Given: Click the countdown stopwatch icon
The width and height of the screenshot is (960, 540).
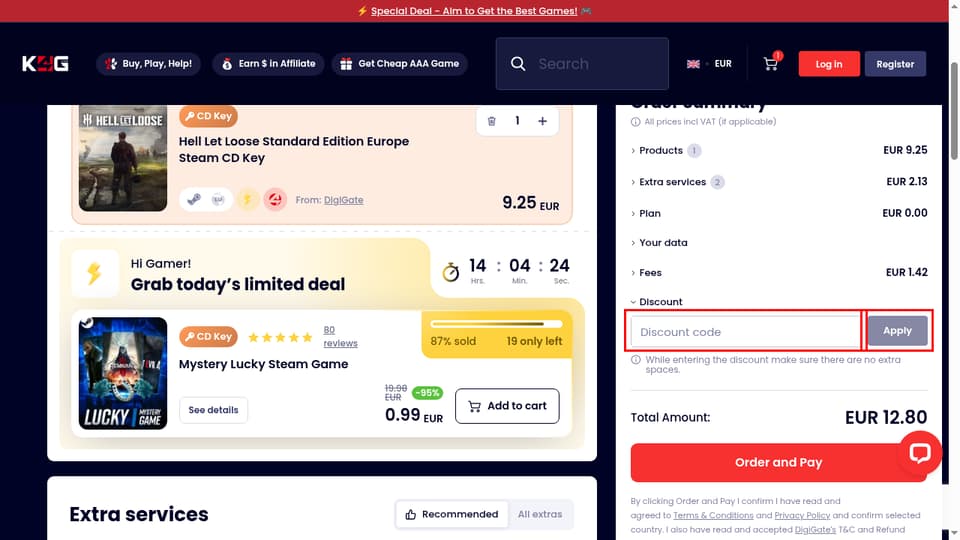Looking at the screenshot, I should point(451,272).
